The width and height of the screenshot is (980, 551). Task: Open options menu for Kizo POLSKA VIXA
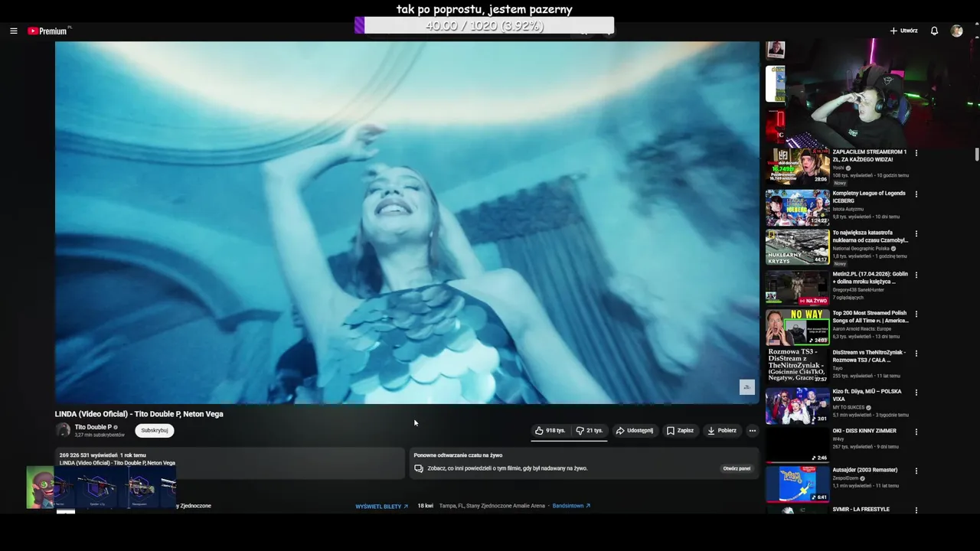tap(916, 393)
